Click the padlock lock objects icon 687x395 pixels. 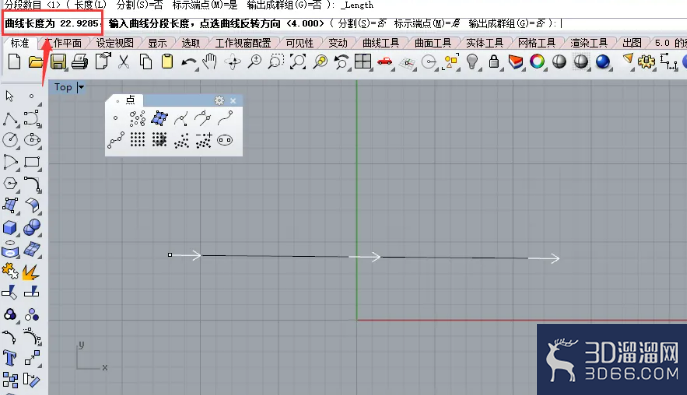click(x=494, y=62)
